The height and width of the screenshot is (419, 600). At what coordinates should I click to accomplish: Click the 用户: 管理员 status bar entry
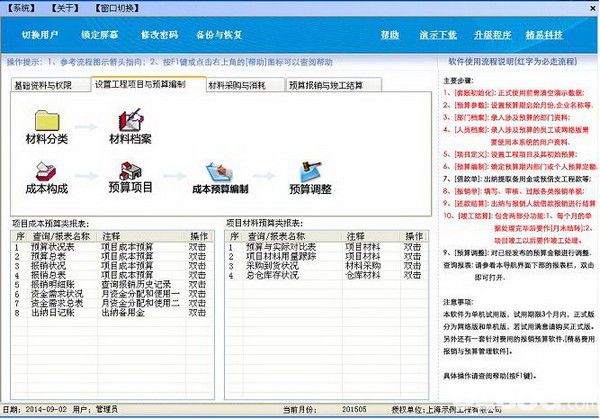(x=95, y=409)
